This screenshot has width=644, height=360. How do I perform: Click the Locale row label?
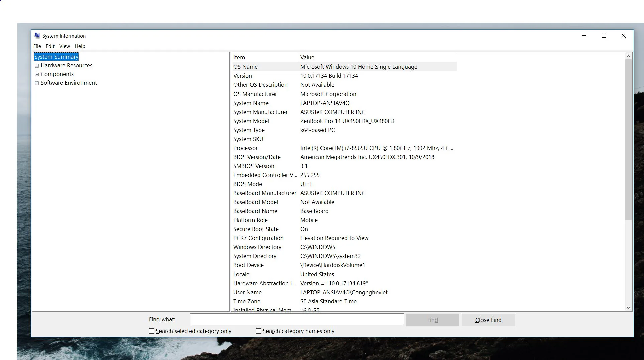point(241,274)
